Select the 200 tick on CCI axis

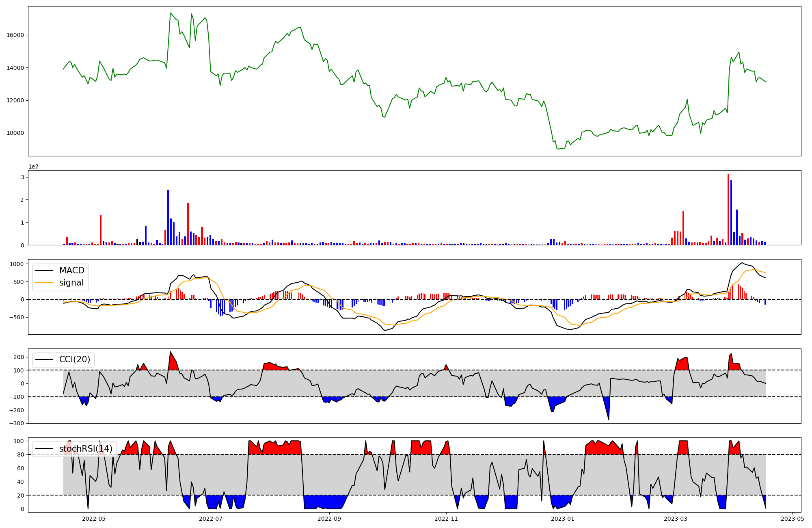[x=19, y=357]
